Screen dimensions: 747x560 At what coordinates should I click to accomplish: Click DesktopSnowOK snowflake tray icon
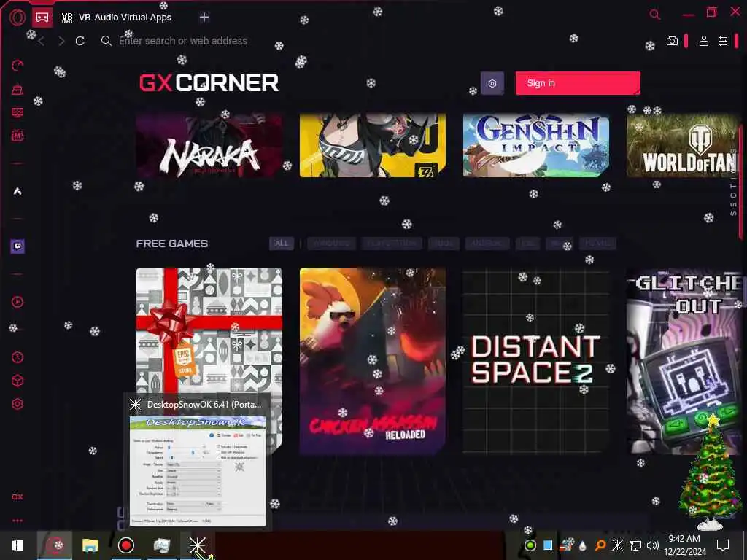click(x=617, y=545)
